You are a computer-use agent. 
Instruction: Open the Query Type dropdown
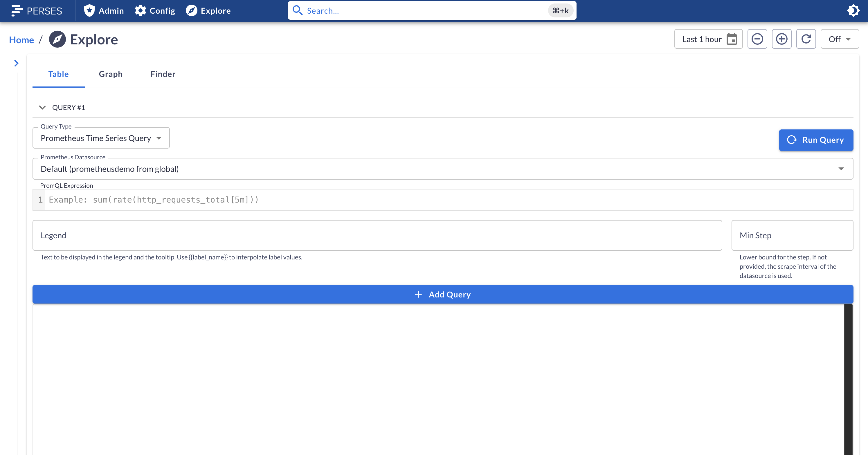coord(101,138)
